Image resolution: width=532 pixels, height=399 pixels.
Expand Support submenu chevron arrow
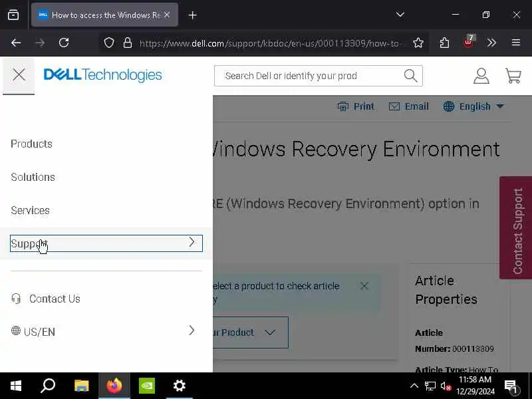click(x=192, y=242)
